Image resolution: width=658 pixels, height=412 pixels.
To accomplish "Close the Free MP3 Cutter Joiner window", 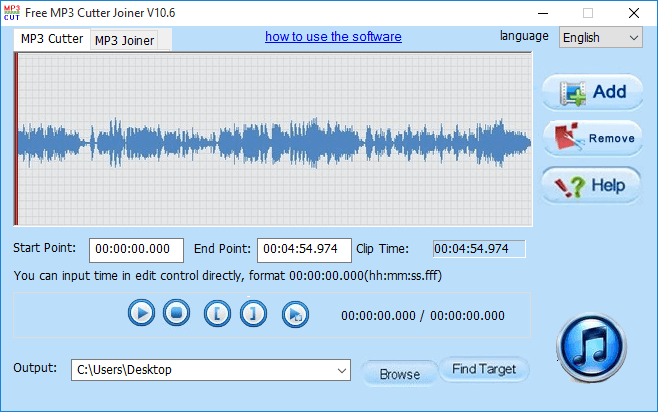I will 634,13.
